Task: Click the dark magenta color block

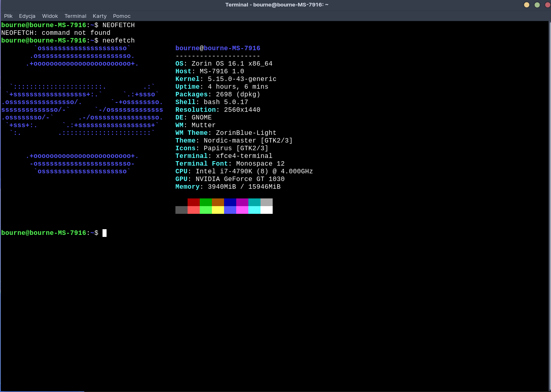Action: coord(242,202)
